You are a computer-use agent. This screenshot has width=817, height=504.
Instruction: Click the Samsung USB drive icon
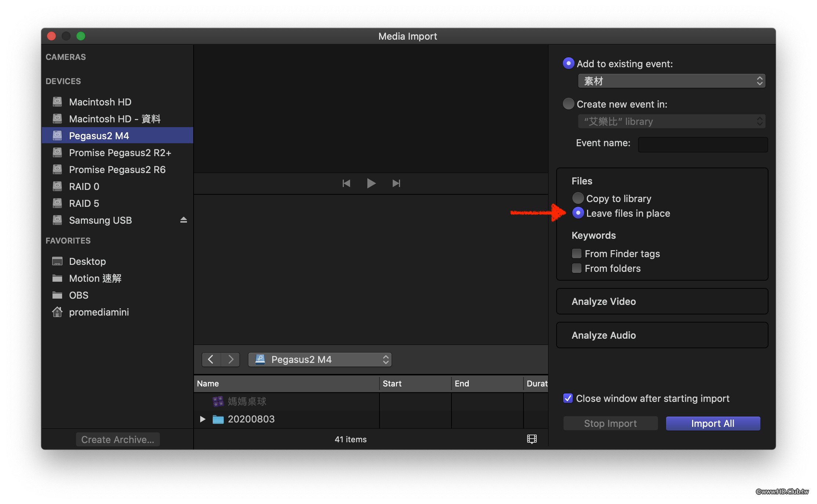click(57, 220)
